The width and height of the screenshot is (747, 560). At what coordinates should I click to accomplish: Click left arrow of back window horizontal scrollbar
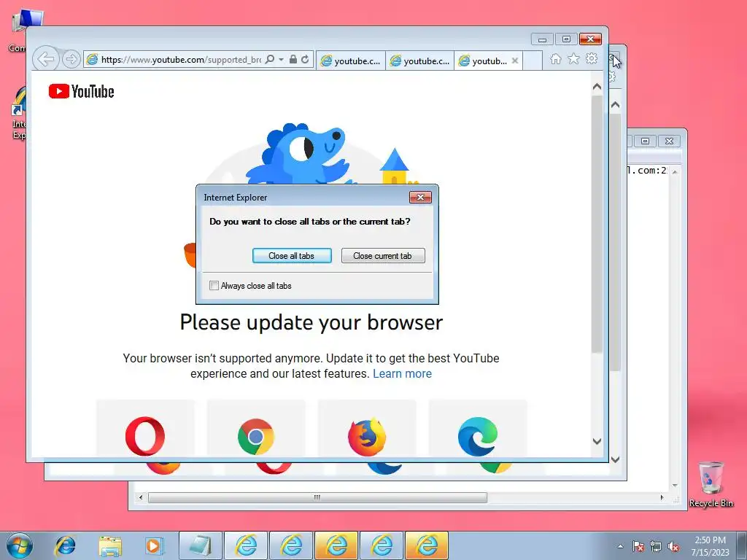[141, 497]
